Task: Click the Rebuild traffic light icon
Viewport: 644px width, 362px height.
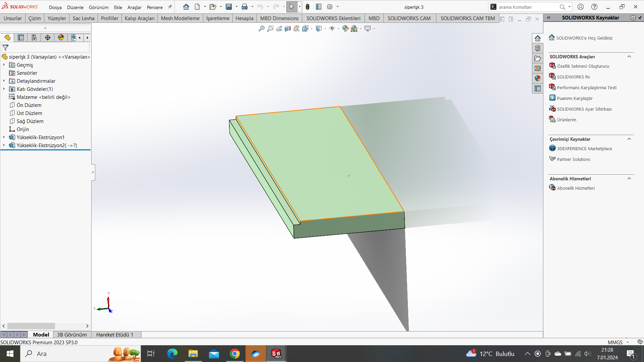Action: pyautogui.click(x=307, y=7)
